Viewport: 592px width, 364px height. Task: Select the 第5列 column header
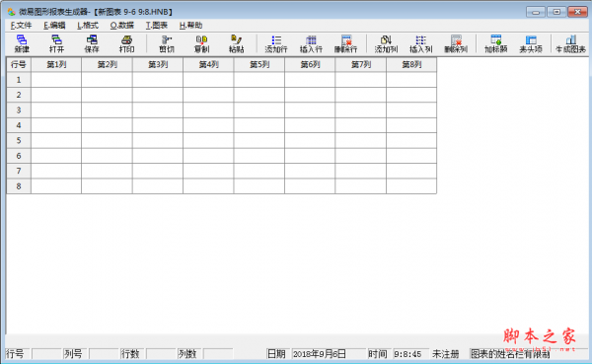[x=259, y=64]
